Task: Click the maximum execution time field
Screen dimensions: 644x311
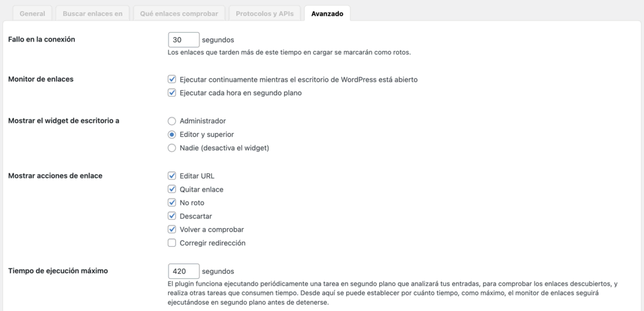Action: pyautogui.click(x=184, y=271)
